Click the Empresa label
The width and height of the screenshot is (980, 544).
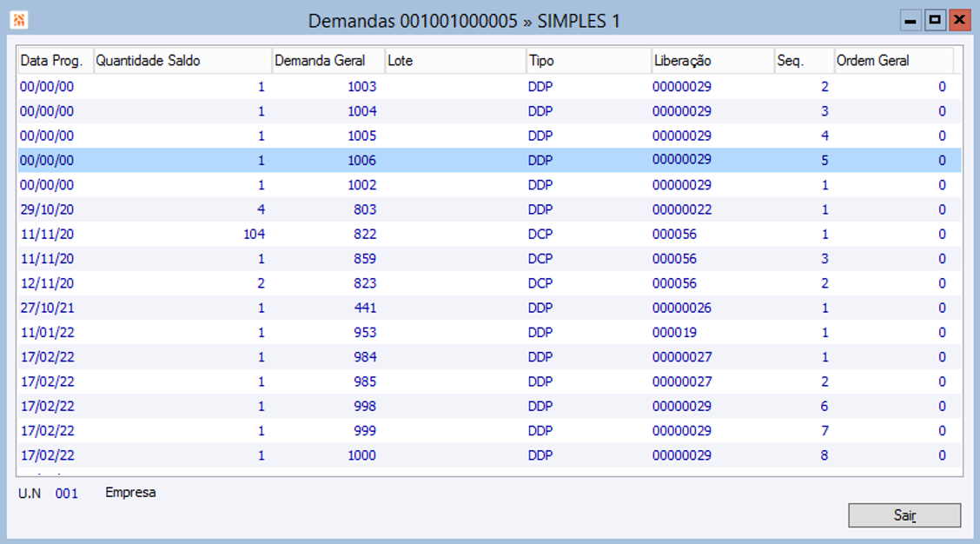[x=130, y=493]
